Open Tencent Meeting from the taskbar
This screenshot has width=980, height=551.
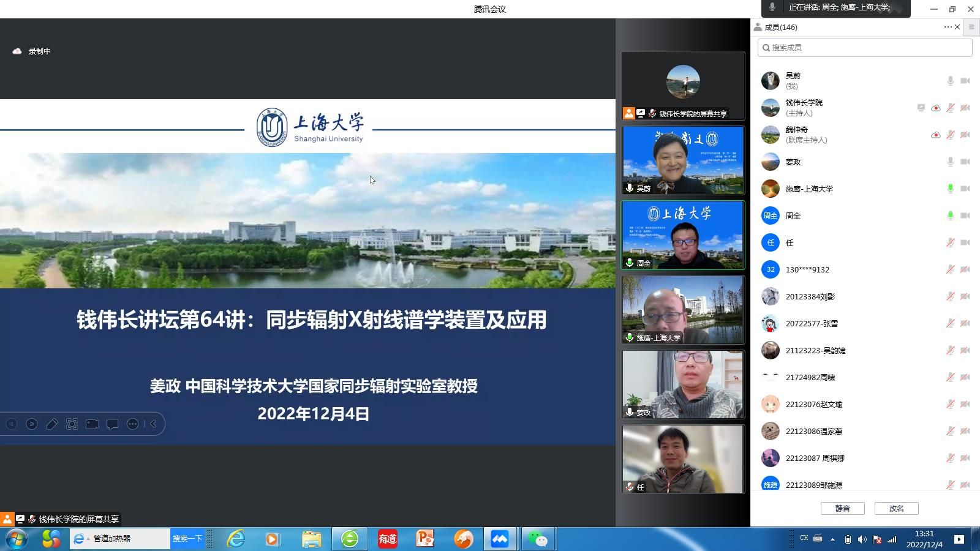pyautogui.click(x=499, y=539)
